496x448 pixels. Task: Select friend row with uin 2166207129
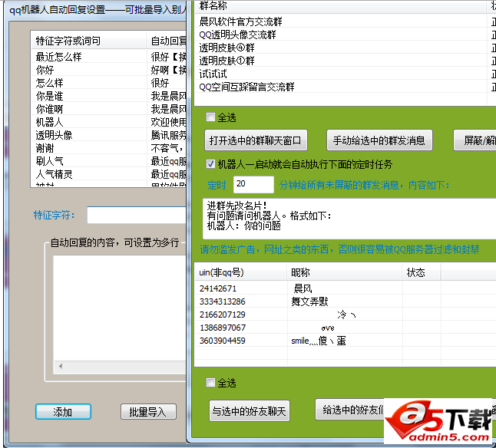click(x=345, y=315)
